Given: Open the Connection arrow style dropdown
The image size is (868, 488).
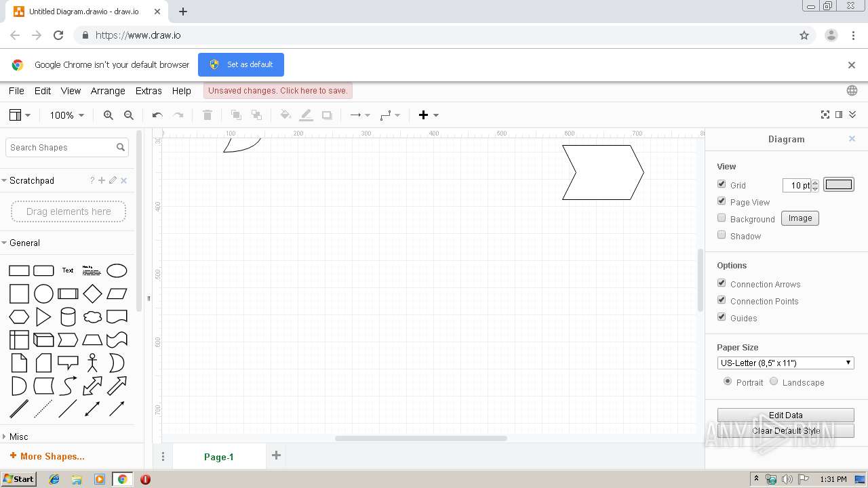Looking at the screenshot, I should (360, 115).
